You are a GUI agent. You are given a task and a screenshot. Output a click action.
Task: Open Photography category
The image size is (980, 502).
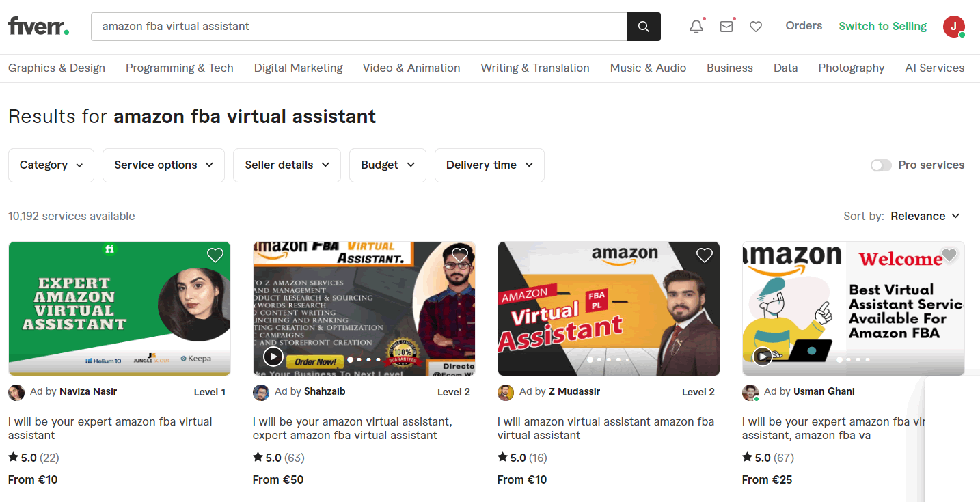tap(852, 68)
